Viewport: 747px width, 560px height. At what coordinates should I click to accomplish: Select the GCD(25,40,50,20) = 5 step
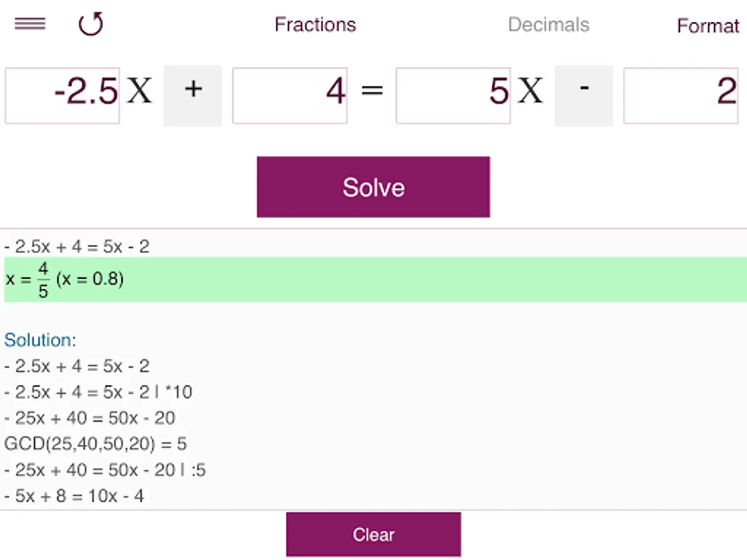[x=95, y=444]
